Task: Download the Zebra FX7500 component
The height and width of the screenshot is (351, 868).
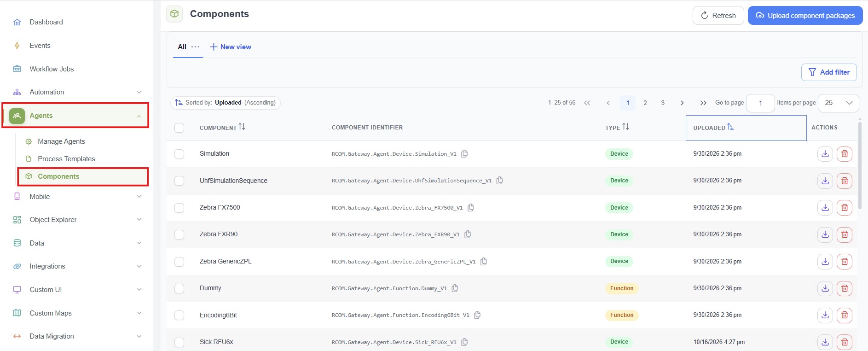Action: click(x=825, y=208)
